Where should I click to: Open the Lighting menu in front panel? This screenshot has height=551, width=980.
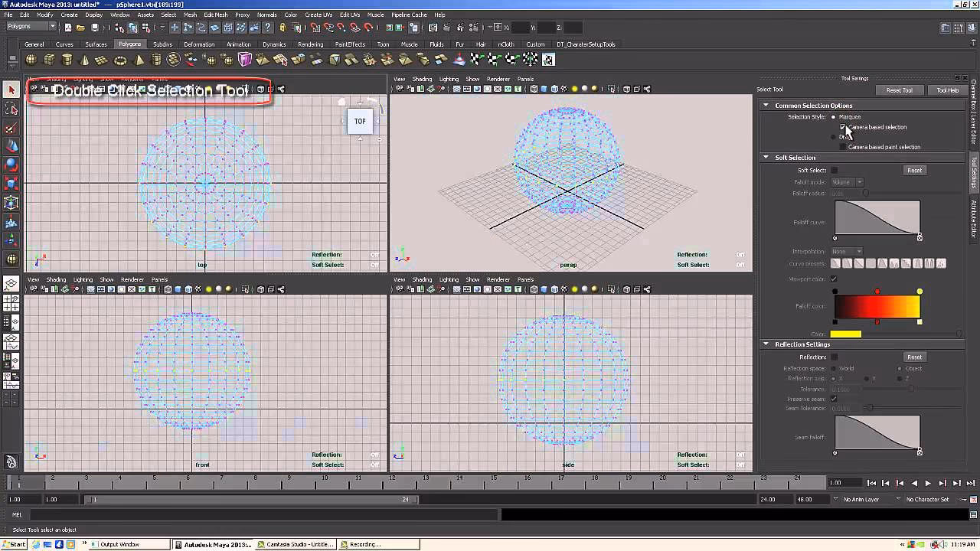83,279
